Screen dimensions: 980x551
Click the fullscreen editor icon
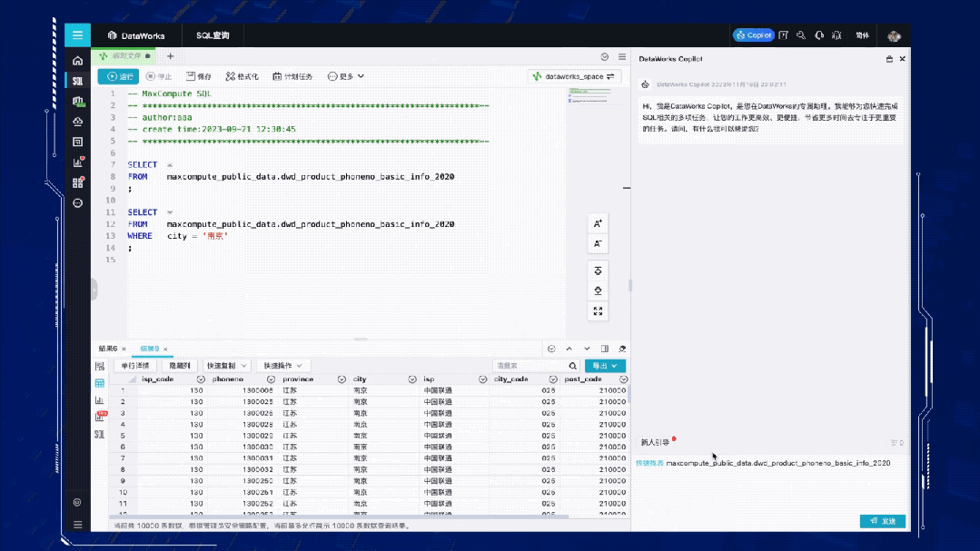(598, 311)
